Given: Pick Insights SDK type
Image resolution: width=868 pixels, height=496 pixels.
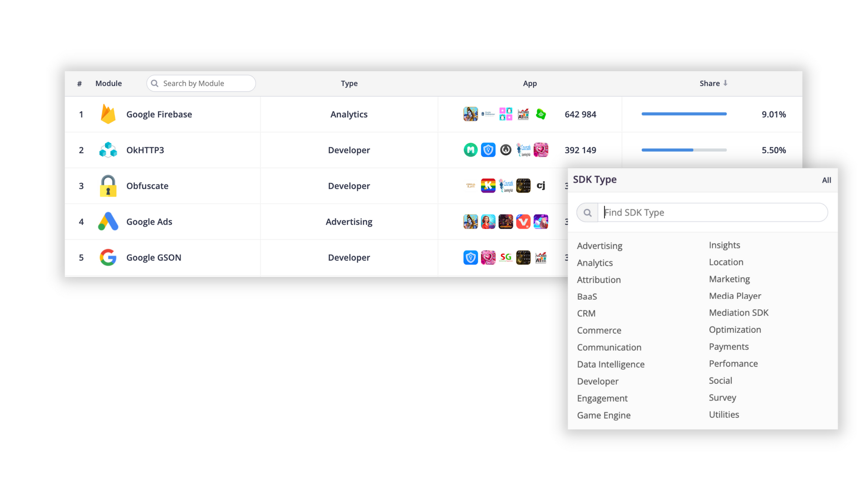Looking at the screenshot, I should click(x=724, y=245).
